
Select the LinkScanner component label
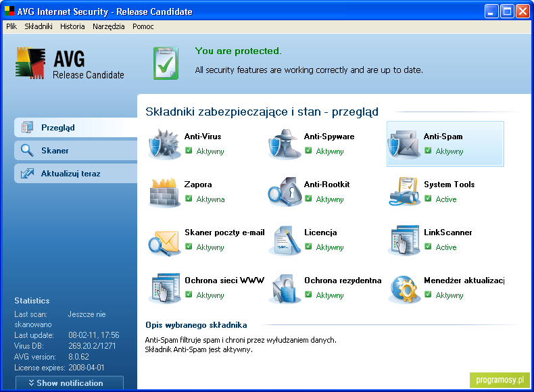[448, 232]
